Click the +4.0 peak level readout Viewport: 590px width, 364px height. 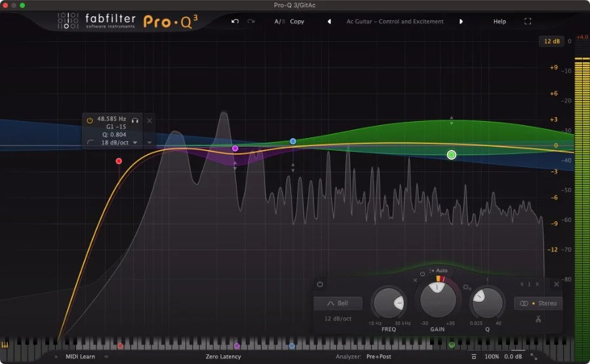[582, 37]
